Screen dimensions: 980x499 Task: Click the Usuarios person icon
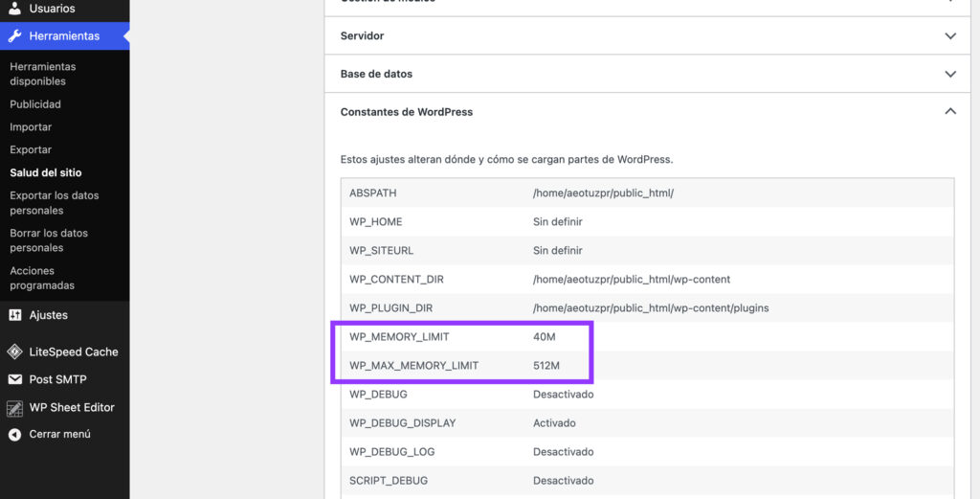14,8
